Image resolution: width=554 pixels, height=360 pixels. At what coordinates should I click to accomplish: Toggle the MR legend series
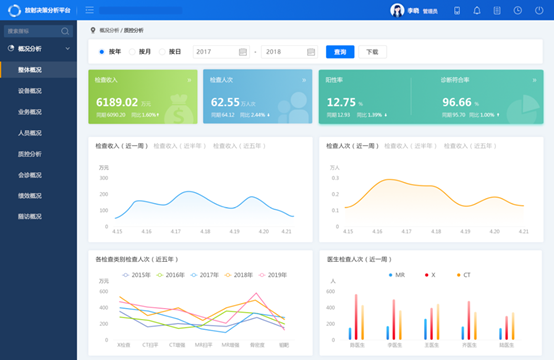tap(397, 275)
